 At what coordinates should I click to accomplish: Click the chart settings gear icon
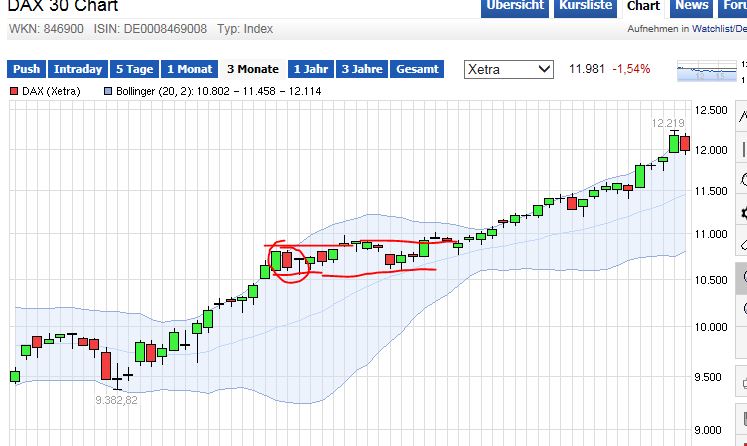point(743,213)
